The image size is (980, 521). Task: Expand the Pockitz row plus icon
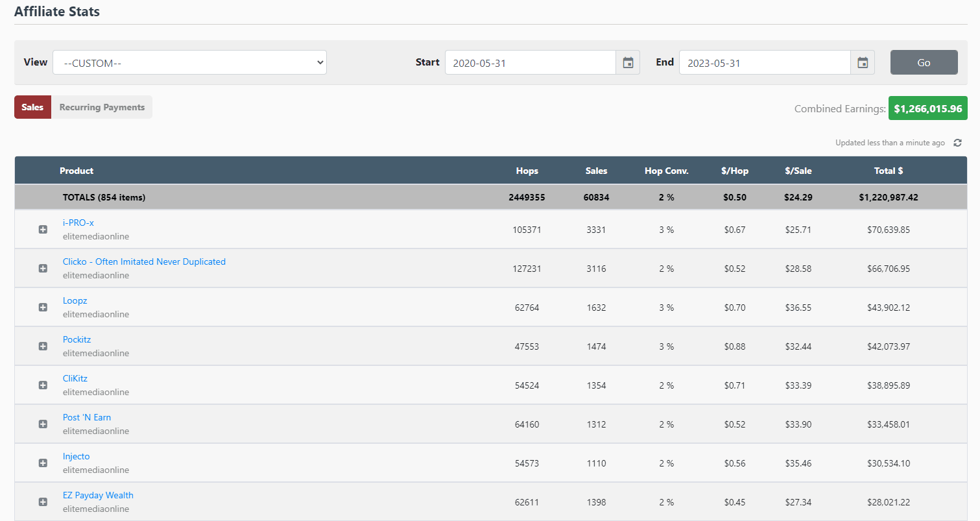43,346
